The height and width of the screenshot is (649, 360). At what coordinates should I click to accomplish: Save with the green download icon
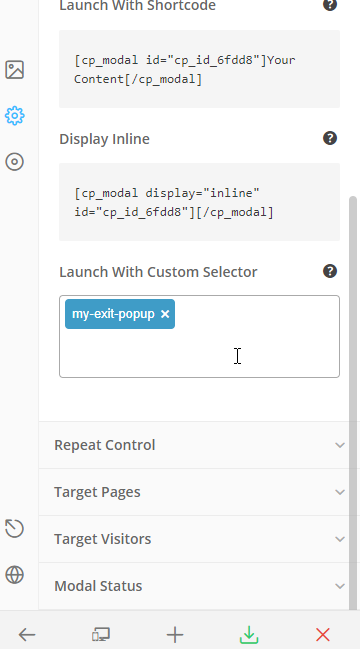tap(249, 635)
